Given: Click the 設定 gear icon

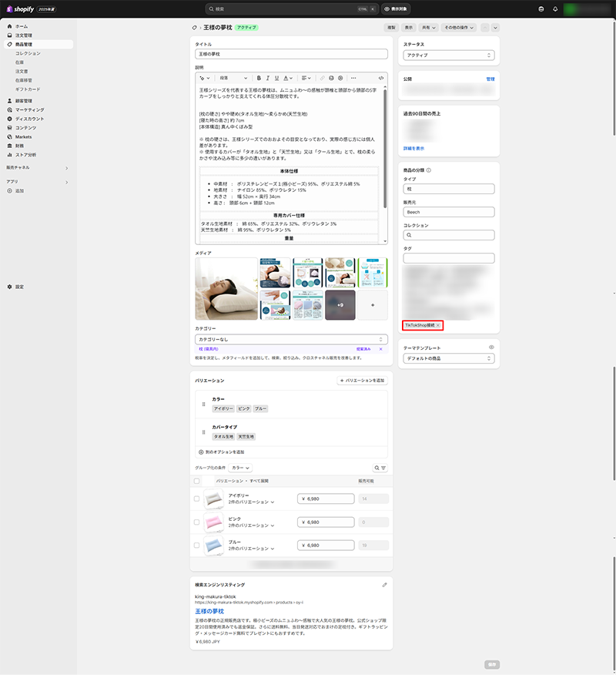Looking at the screenshot, I should pos(9,287).
